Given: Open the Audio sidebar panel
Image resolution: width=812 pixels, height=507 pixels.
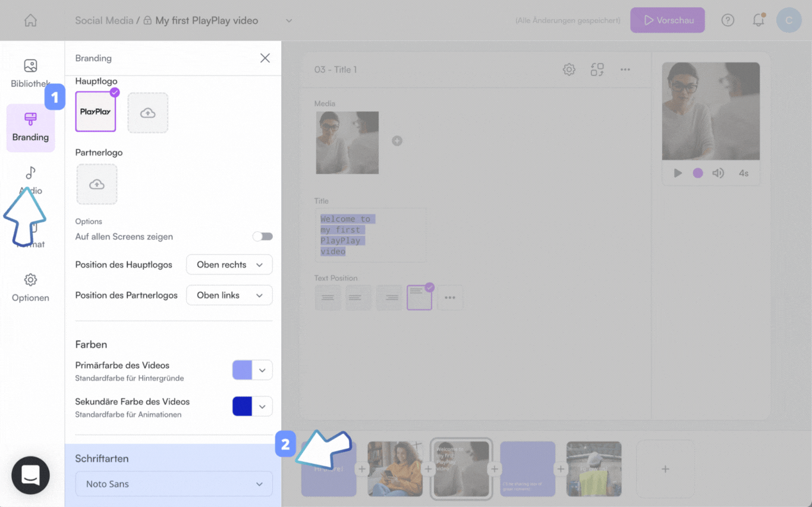Looking at the screenshot, I should 30,181.
